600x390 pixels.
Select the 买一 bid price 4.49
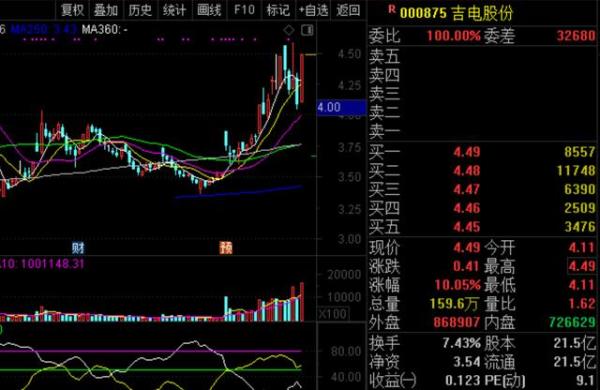466,152
